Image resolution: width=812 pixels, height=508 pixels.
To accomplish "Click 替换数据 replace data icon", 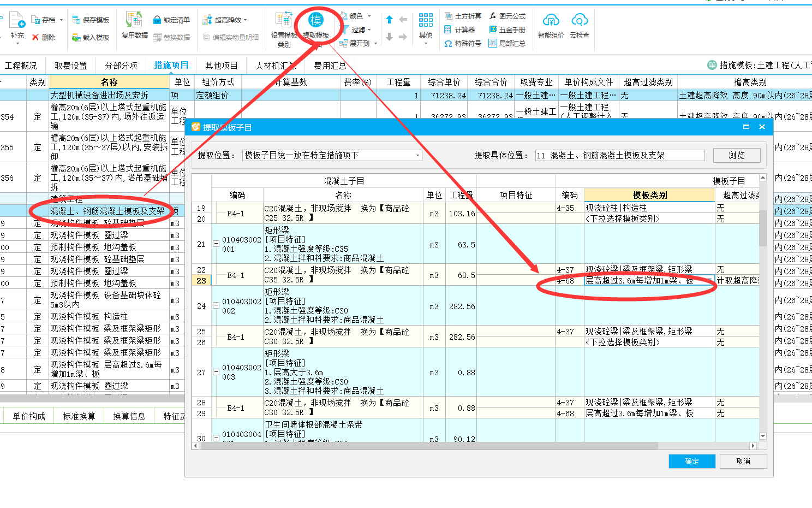I will click(x=157, y=38).
